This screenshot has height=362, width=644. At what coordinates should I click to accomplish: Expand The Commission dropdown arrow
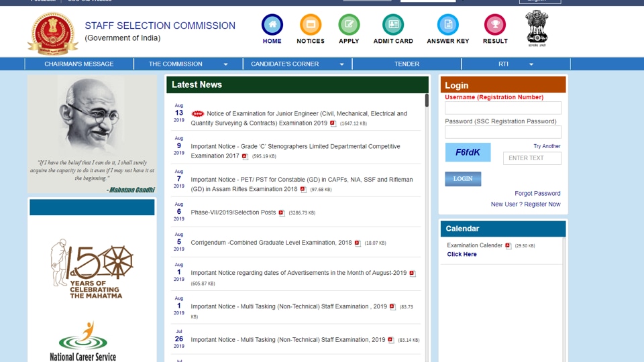[x=225, y=64]
